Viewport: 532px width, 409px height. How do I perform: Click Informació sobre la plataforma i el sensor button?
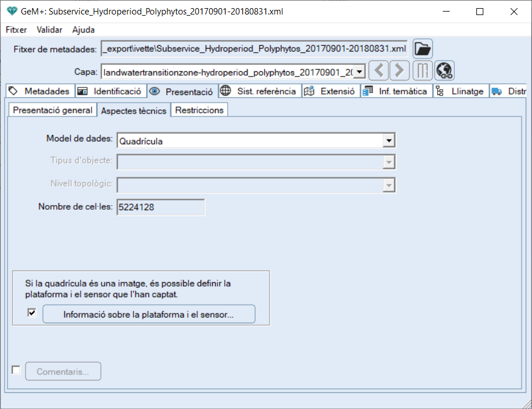click(148, 314)
